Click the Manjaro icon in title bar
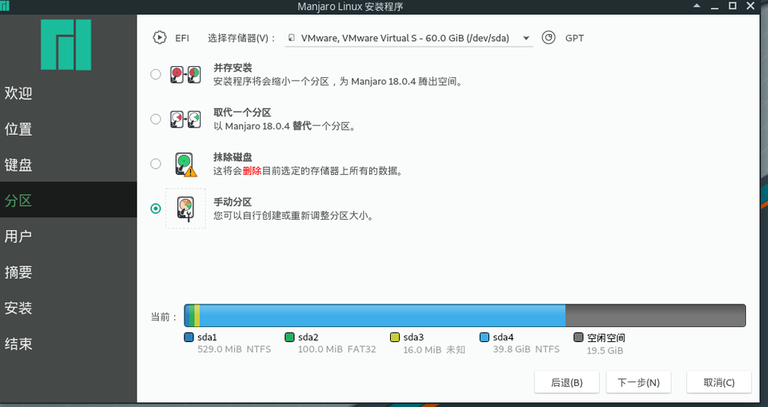This screenshot has width=768, height=407. 4,6
